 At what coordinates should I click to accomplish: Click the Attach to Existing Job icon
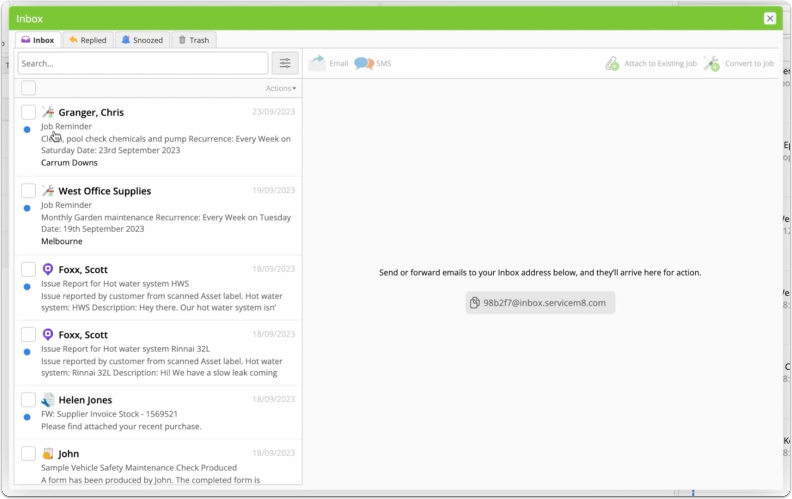(x=612, y=63)
